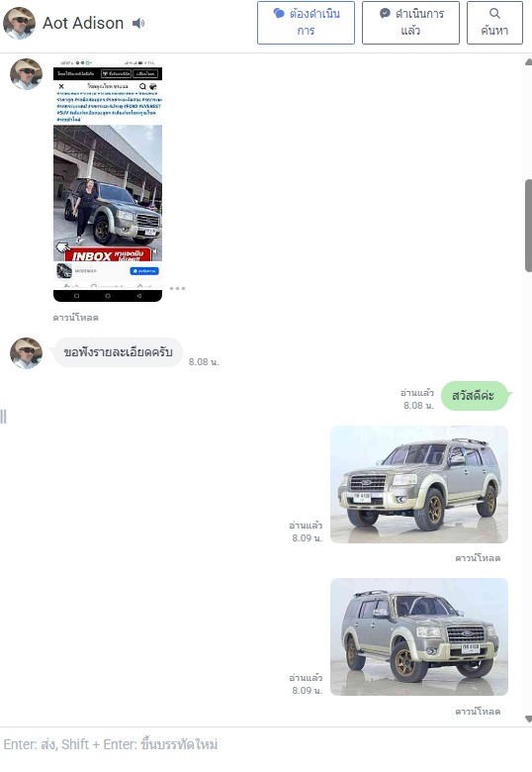Viewport: 532px width, 772px height.
Task: Click the ต้องดำเนินการ button
Action: 306,23
